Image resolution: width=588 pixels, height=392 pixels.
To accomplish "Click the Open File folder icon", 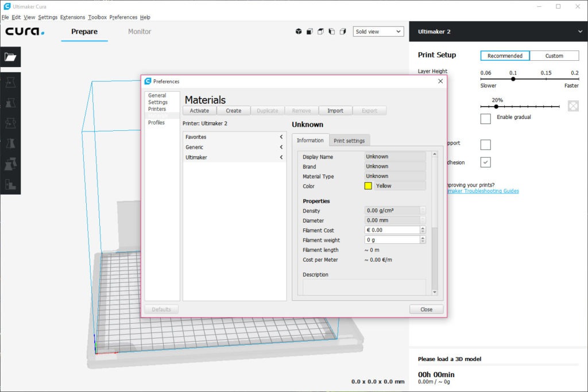I will pos(10,57).
